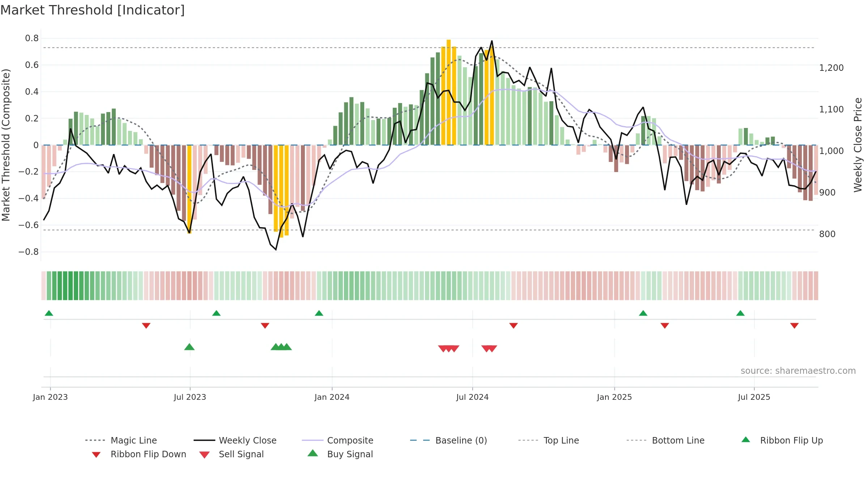Viewport: 868px width, 488px height.
Task: Click the 1,200 price axis label
Action: click(831, 68)
